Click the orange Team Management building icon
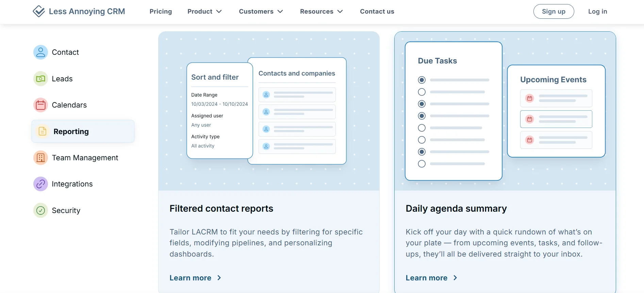644x293 pixels. 40,158
